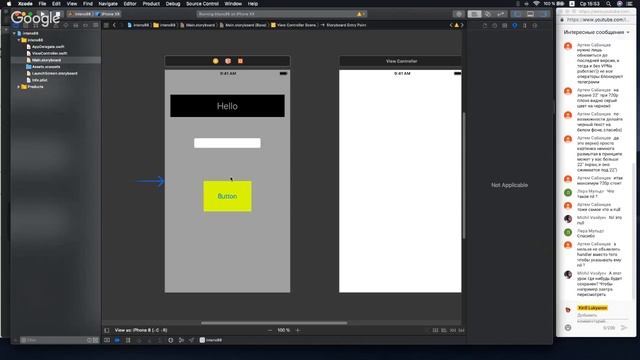The height and width of the screenshot is (360, 640).
Task: Toggle recent files filter in navigator
Action: [89, 340]
